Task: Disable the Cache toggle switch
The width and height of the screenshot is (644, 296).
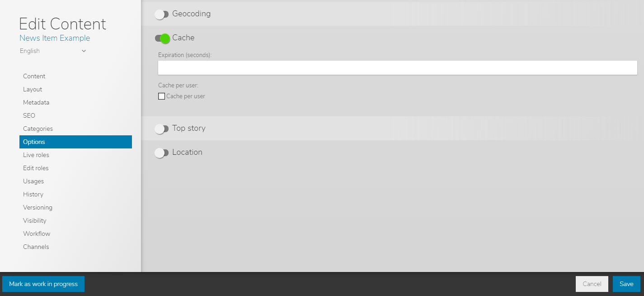Action: pos(162,38)
